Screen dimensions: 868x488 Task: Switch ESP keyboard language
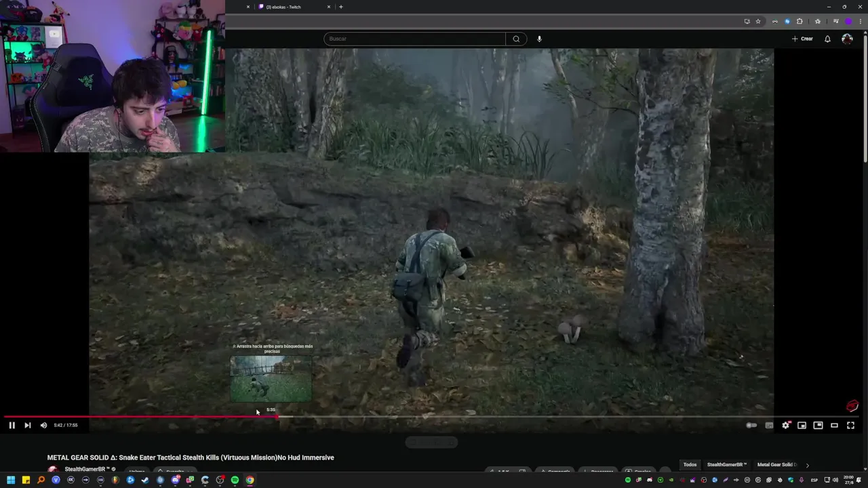tap(814, 480)
